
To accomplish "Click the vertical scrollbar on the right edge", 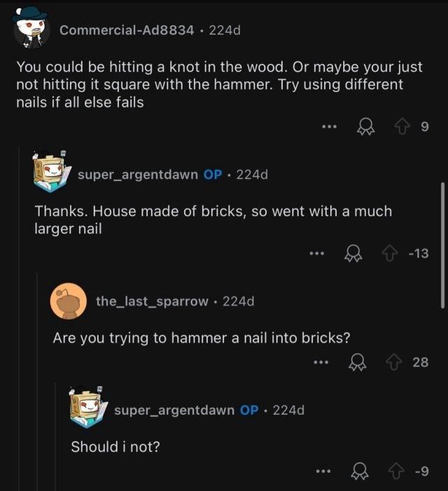I will (442, 245).
